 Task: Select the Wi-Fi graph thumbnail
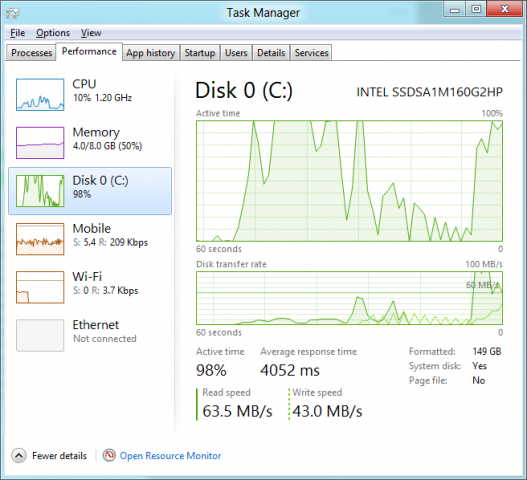coord(40,287)
